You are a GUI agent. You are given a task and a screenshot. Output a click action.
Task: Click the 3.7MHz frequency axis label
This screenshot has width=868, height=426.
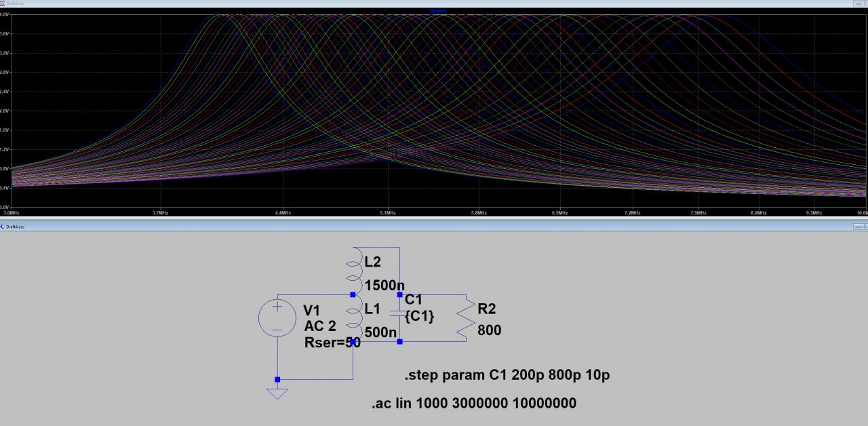tap(161, 213)
